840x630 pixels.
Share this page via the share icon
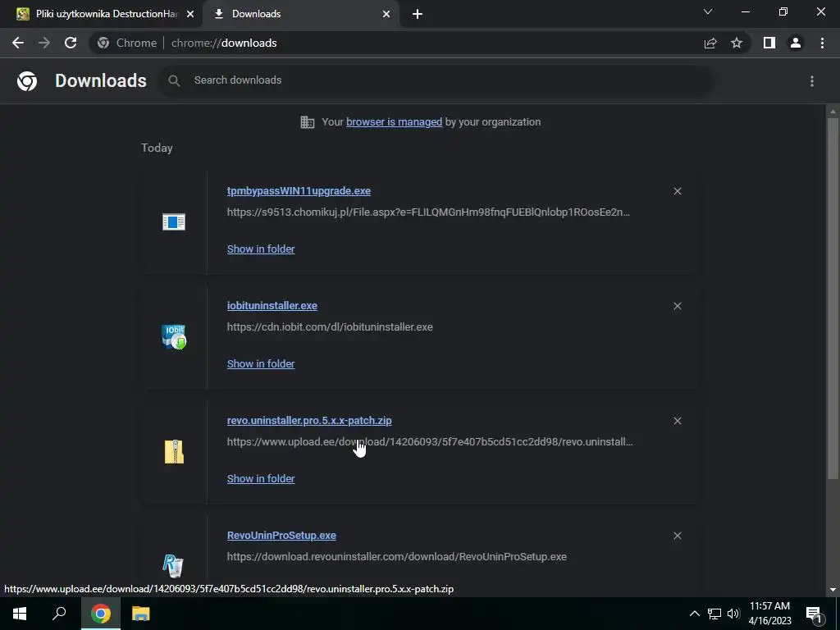point(710,43)
